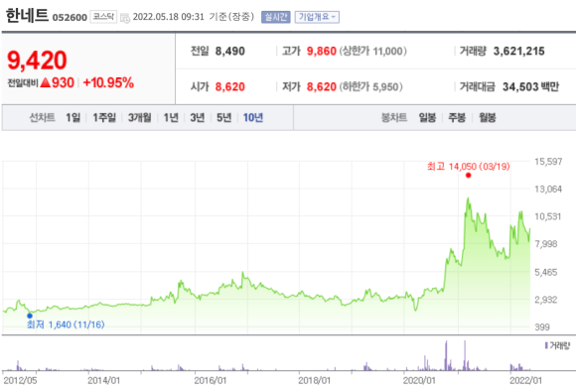Click the calendar icon beside the date
Screen dimensions: 576x392
125,18
